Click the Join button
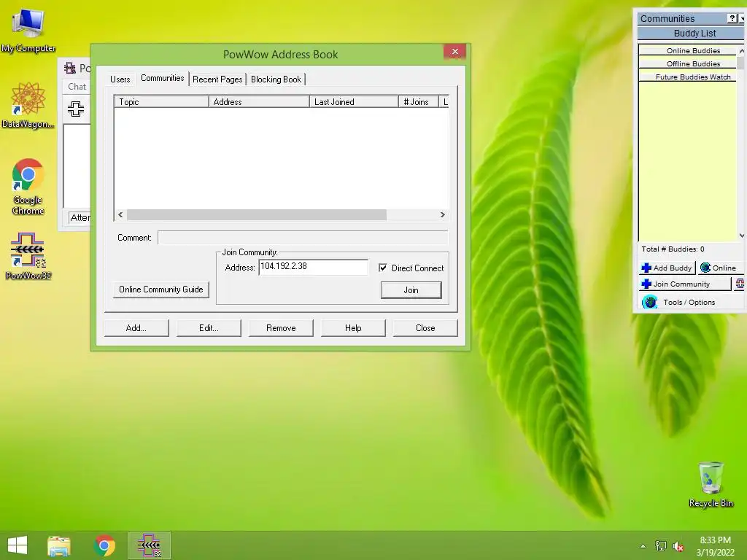 tap(411, 290)
